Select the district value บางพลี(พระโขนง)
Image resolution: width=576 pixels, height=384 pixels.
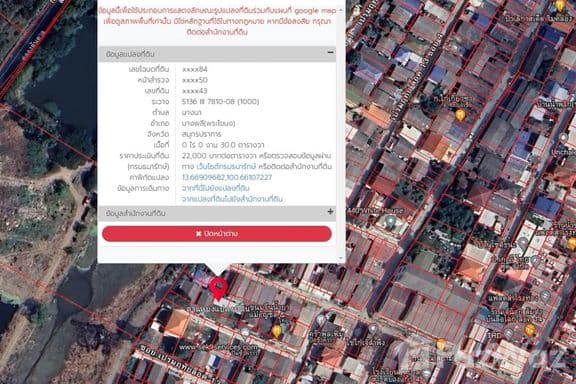click(208, 123)
